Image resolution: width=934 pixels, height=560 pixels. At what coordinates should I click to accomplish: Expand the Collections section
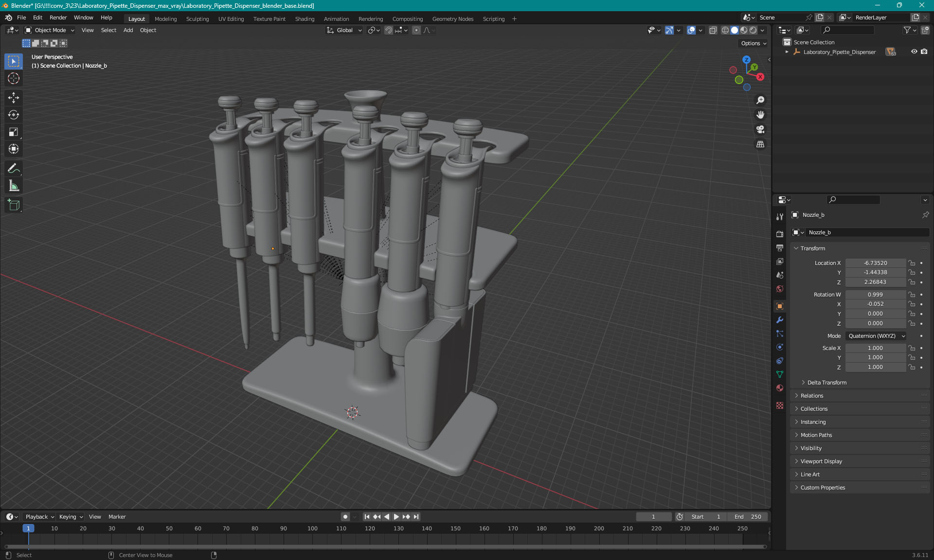(x=814, y=409)
